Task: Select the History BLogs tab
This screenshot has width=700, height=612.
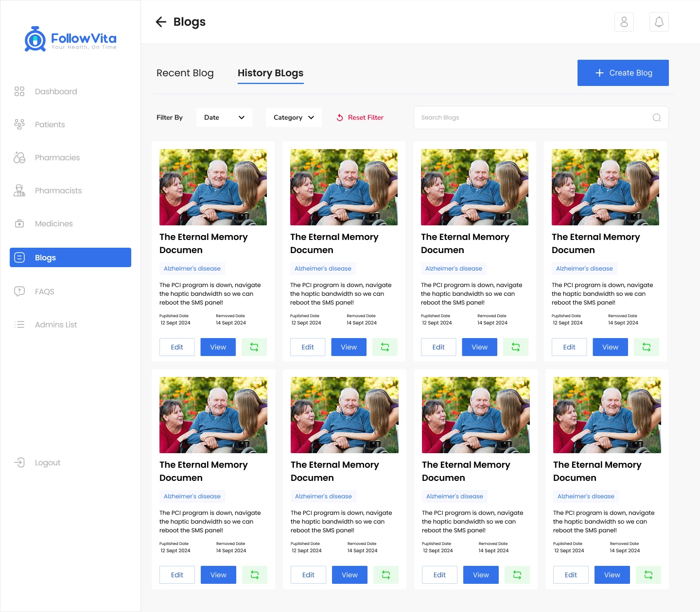Action: [x=270, y=73]
